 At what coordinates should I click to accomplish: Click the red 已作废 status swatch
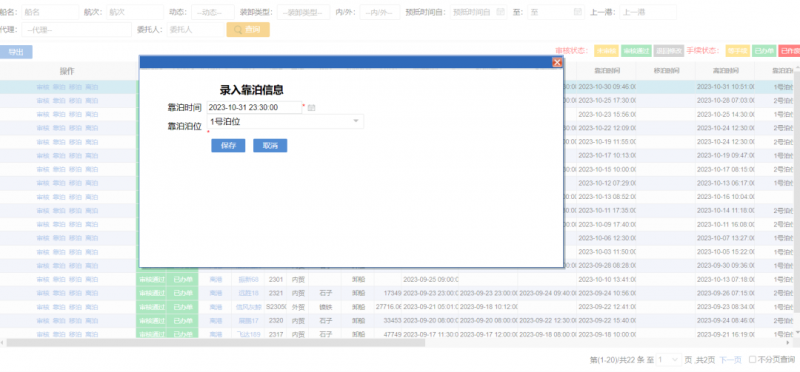point(789,51)
